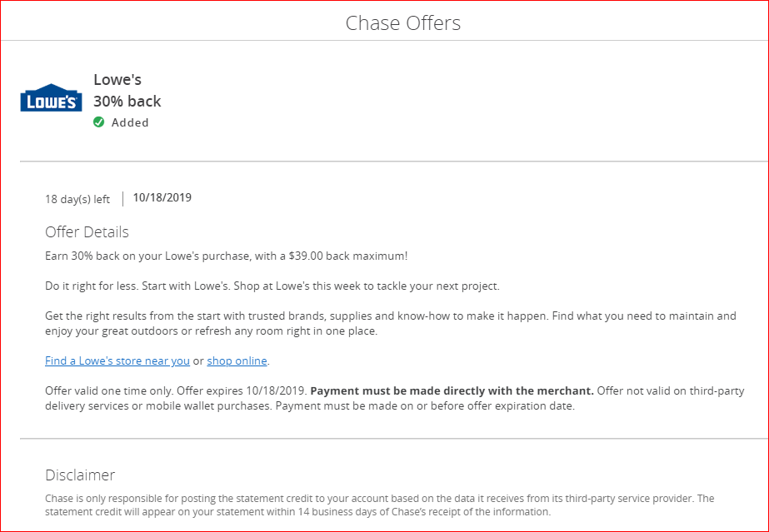Click the Added status label
This screenshot has width=769, height=532.
tap(130, 122)
